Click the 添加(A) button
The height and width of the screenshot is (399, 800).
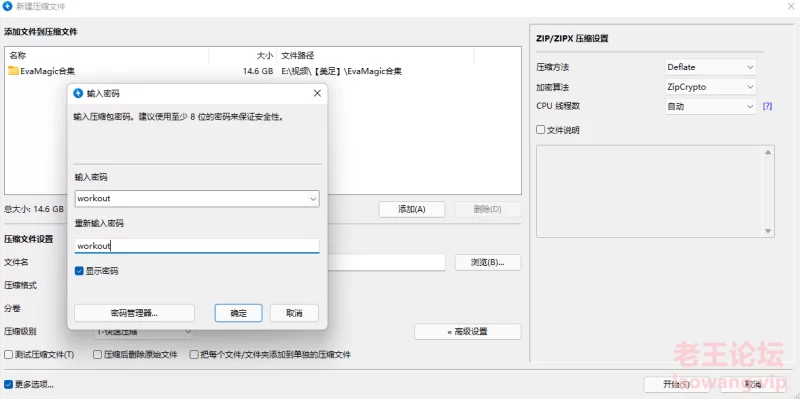click(x=411, y=209)
